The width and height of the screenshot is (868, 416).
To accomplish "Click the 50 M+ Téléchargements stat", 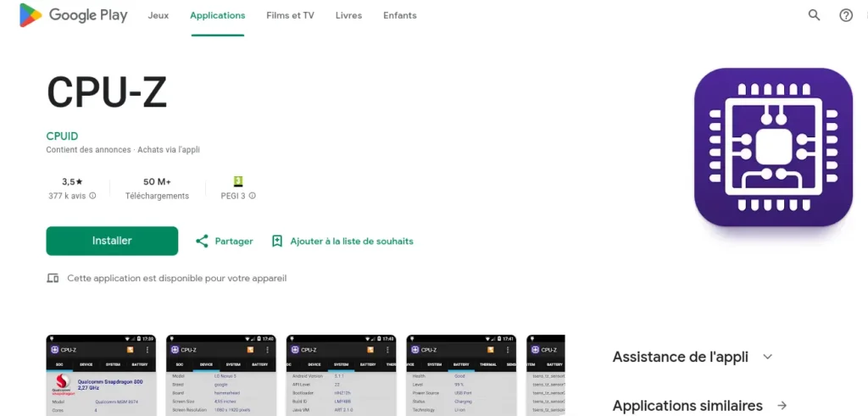I will pos(157,189).
